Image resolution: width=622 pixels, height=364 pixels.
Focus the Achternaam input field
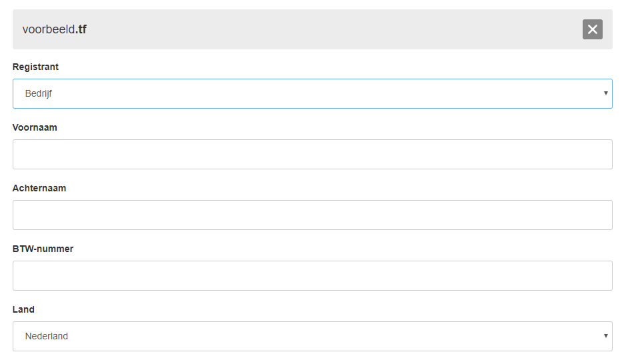312,215
